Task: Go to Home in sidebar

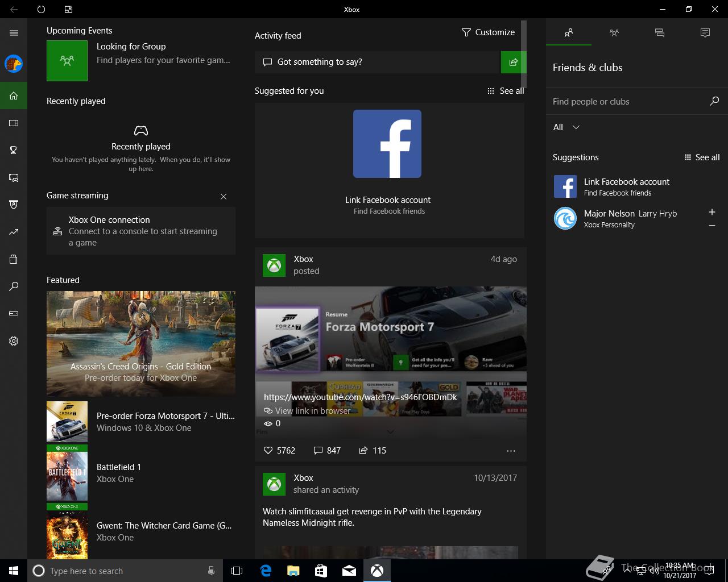Action: 14,95
